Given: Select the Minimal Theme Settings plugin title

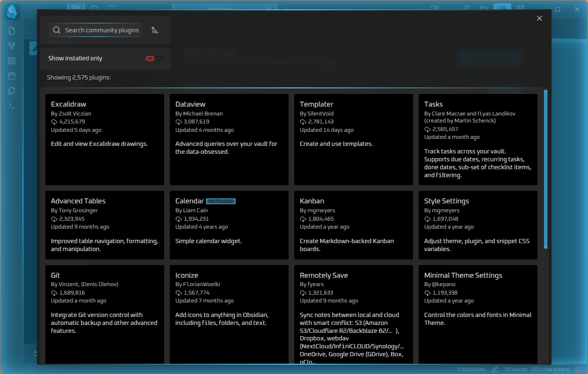Looking at the screenshot, I should 463,275.
